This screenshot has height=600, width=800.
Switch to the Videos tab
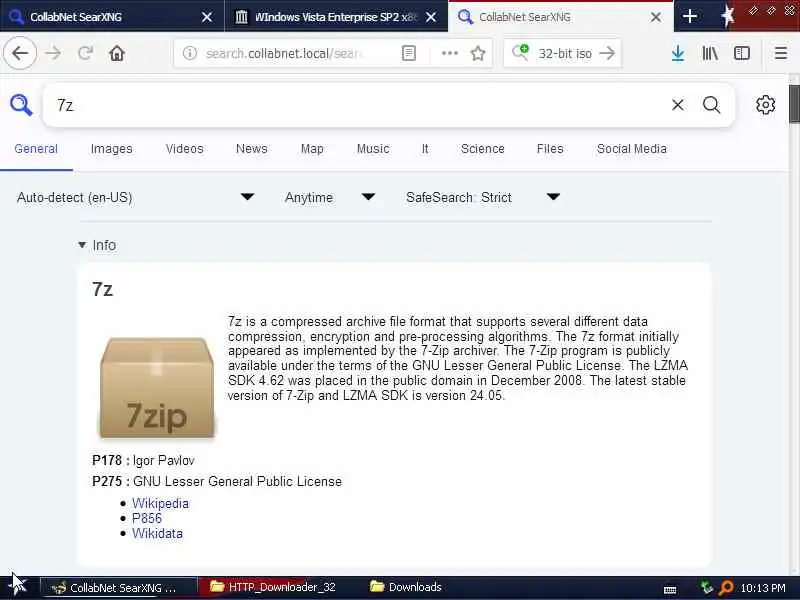(x=184, y=149)
